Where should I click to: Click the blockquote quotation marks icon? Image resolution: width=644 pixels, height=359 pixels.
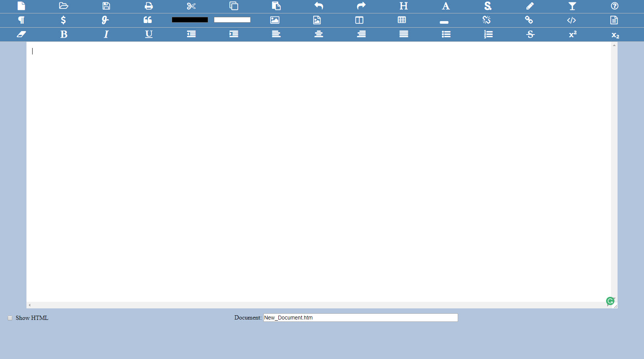click(148, 20)
